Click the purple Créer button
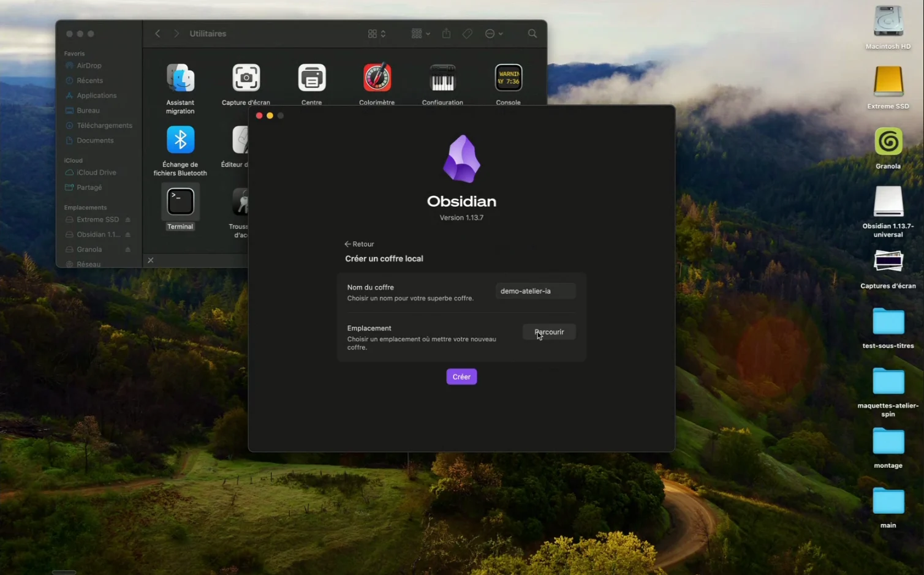Image resolution: width=924 pixels, height=575 pixels. coord(461,377)
